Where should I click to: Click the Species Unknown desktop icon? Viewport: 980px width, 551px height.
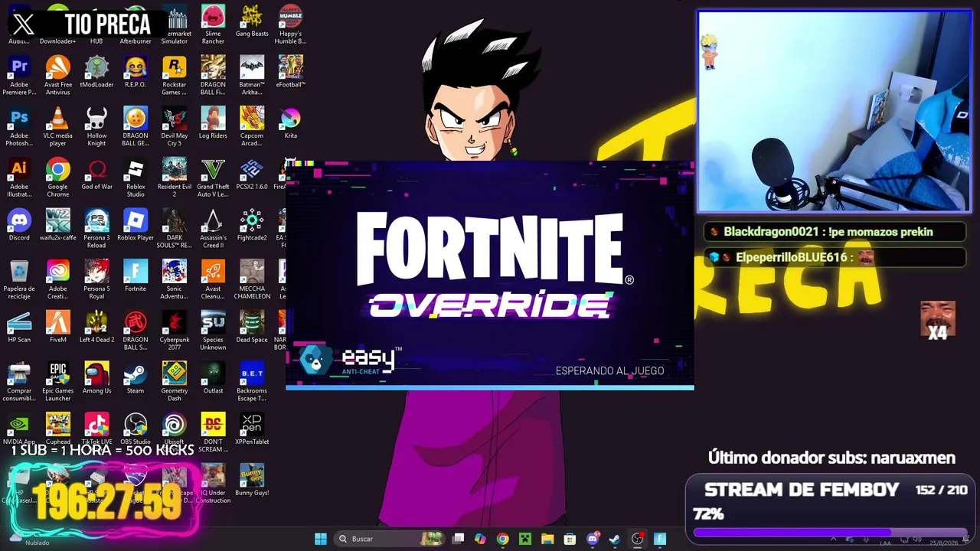click(x=213, y=331)
